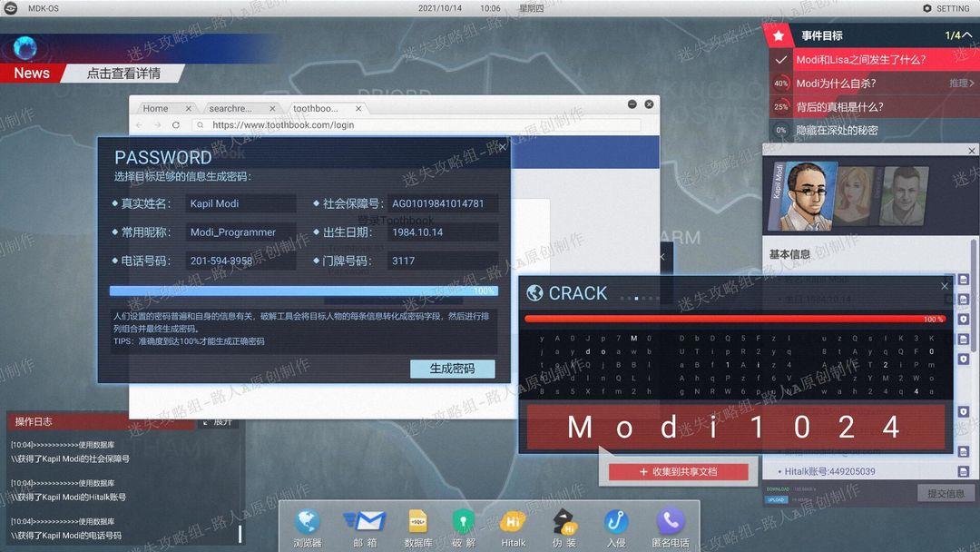Select the third male character portrait
Image resolution: width=980 pixels, height=552 pixels.
coord(903,195)
